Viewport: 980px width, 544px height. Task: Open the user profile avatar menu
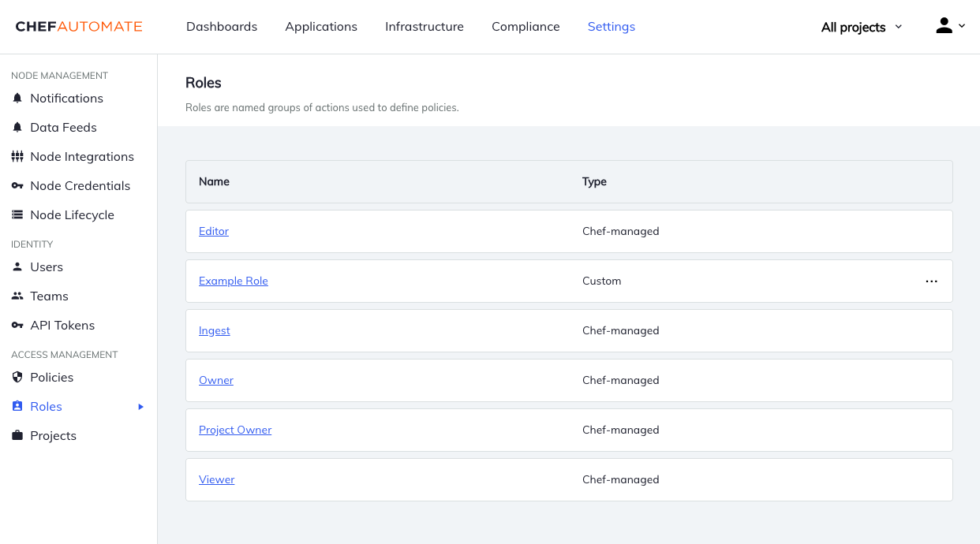[x=944, y=25]
